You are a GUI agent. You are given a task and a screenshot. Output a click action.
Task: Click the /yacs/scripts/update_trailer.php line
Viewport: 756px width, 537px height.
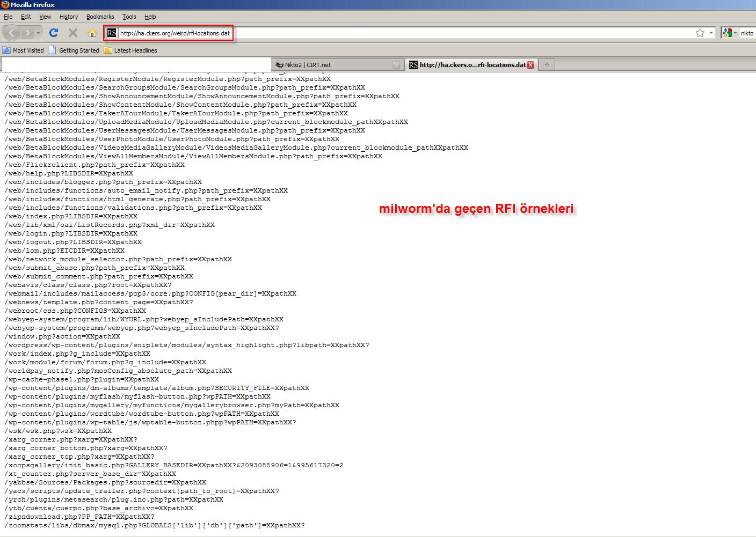click(142, 491)
